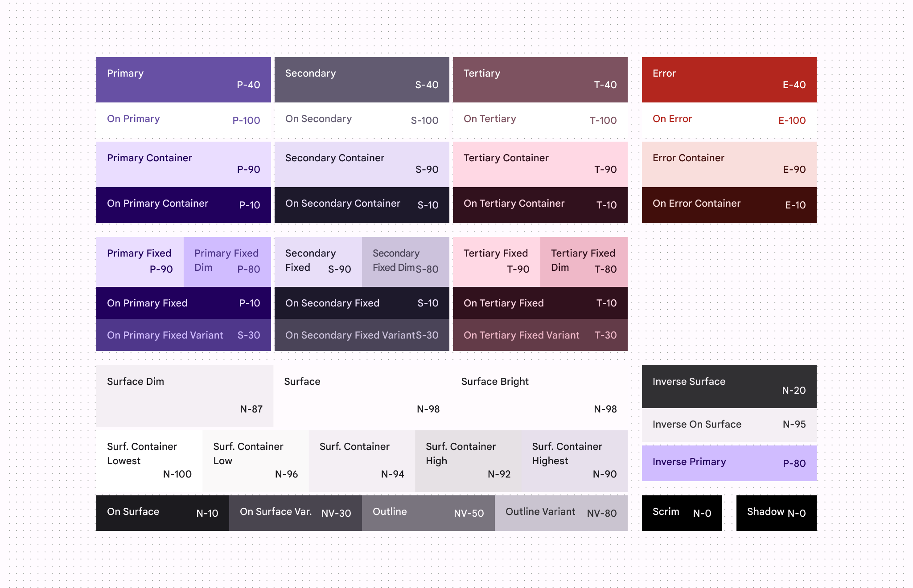
Task: Select the Secondary Fixed Dim swatch
Action: pos(405,261)
